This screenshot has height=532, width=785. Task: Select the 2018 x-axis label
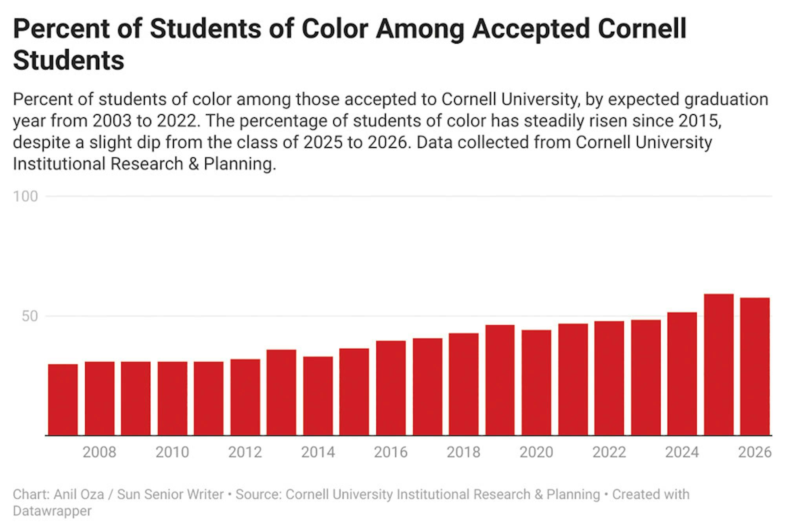pos(463,452)
